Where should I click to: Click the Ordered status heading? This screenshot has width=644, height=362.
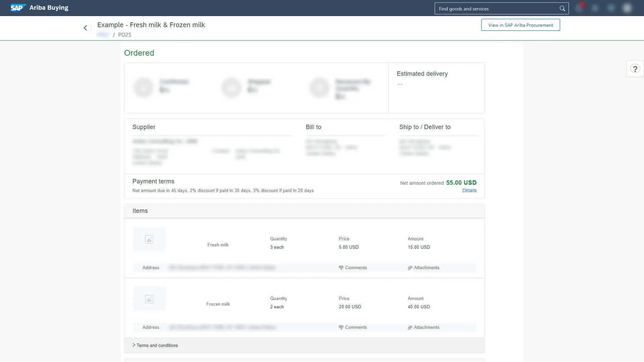139,53
